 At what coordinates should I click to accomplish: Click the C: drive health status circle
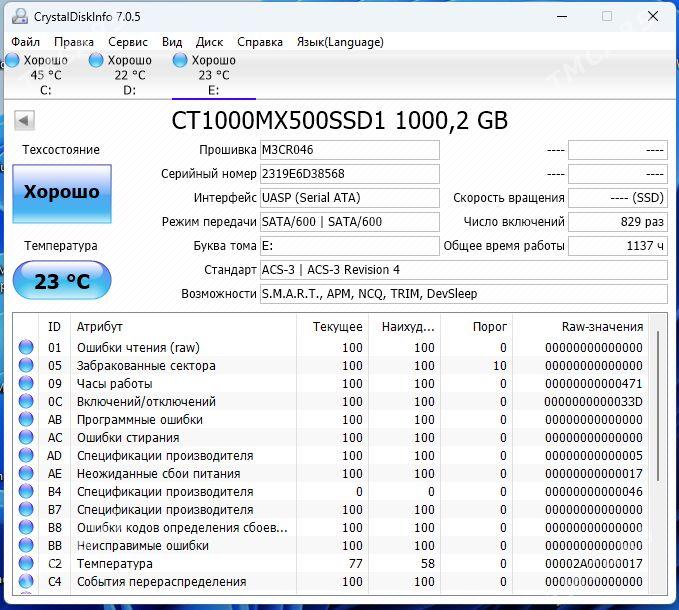pyautogui.click(x=13, y=60)
